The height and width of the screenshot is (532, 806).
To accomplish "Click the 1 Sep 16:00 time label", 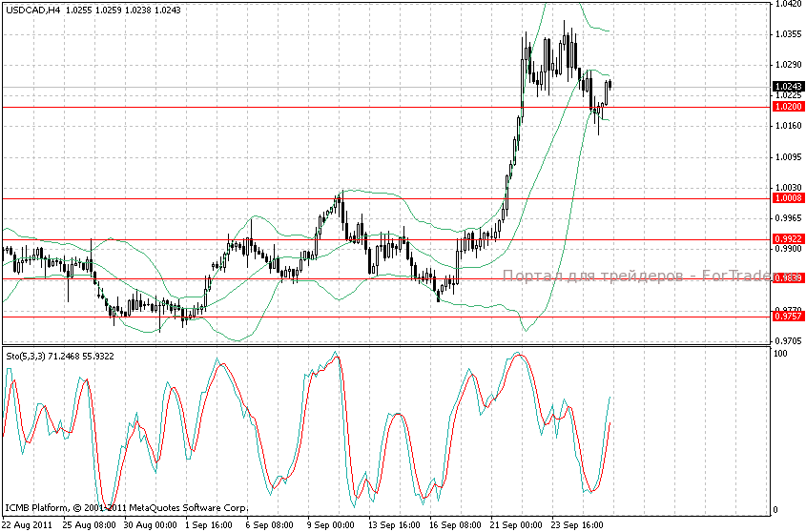I will click(209, 524).
